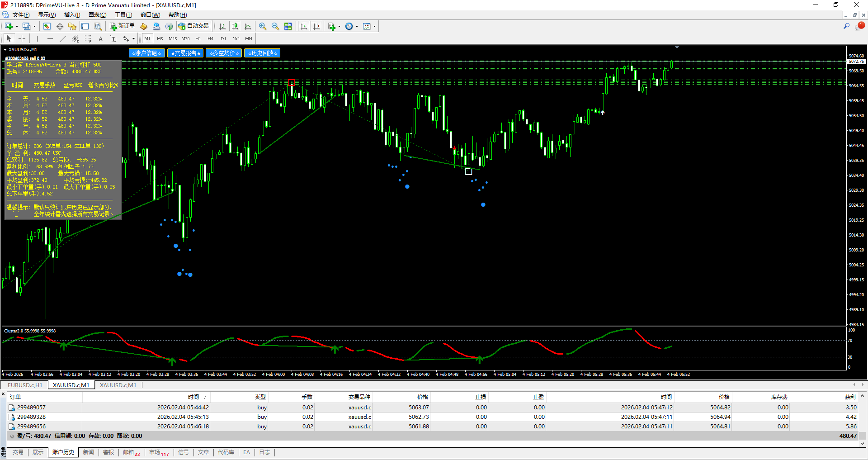
Task: Click the Zoom In magnifier icon
Action: [x=263, y=27]
